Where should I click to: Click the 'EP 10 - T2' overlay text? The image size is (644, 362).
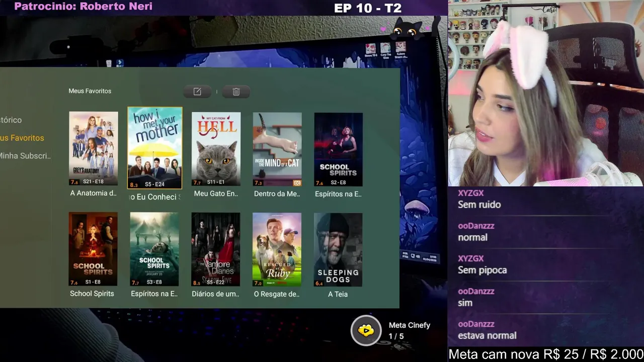368,8
